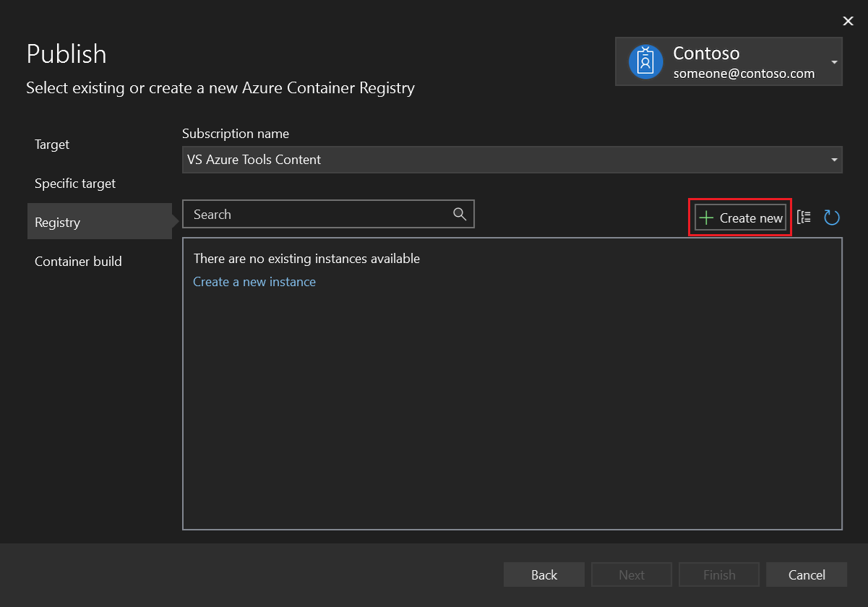The width and height of the screenshot is (868, 607).
Task: Click the Back button
Action: pos(543,574)
